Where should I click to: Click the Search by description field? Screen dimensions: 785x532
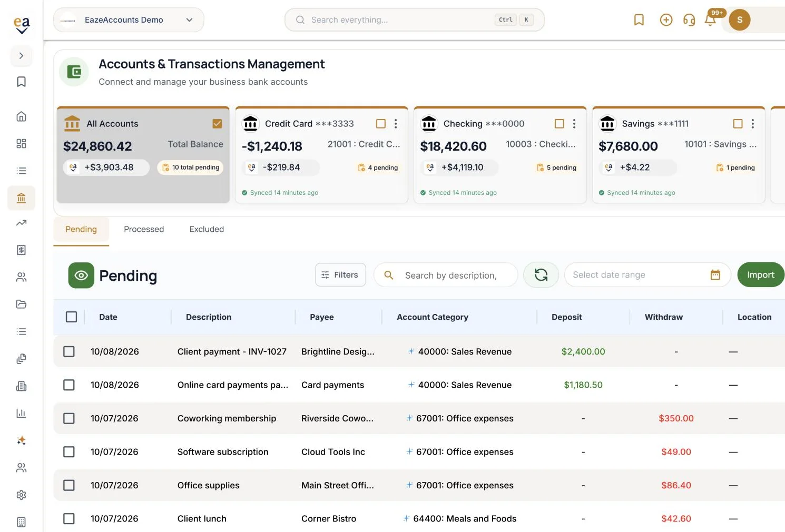pyautogui.click(x=446, y=275)
